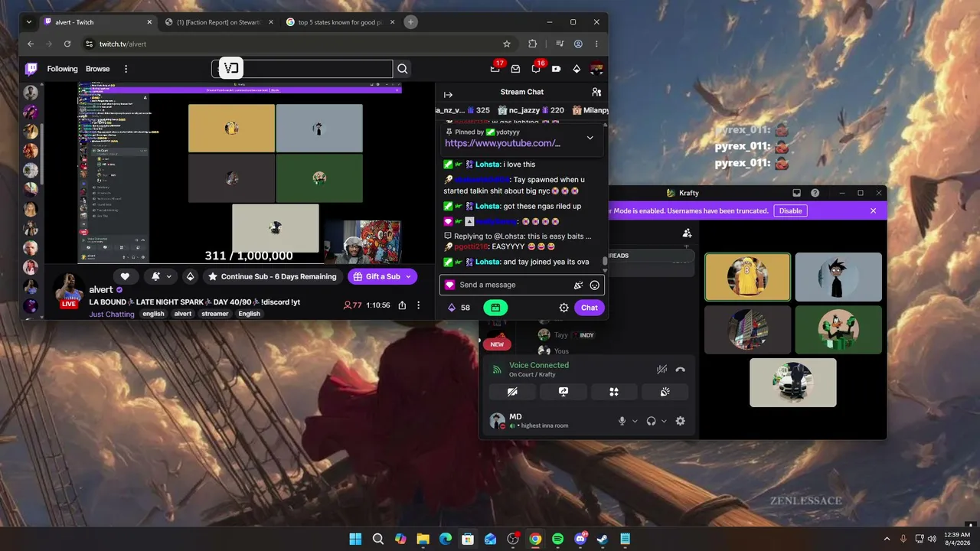
Task: Open a new Chrome tab
Action: pyautogui.click(x=410, y=22)
